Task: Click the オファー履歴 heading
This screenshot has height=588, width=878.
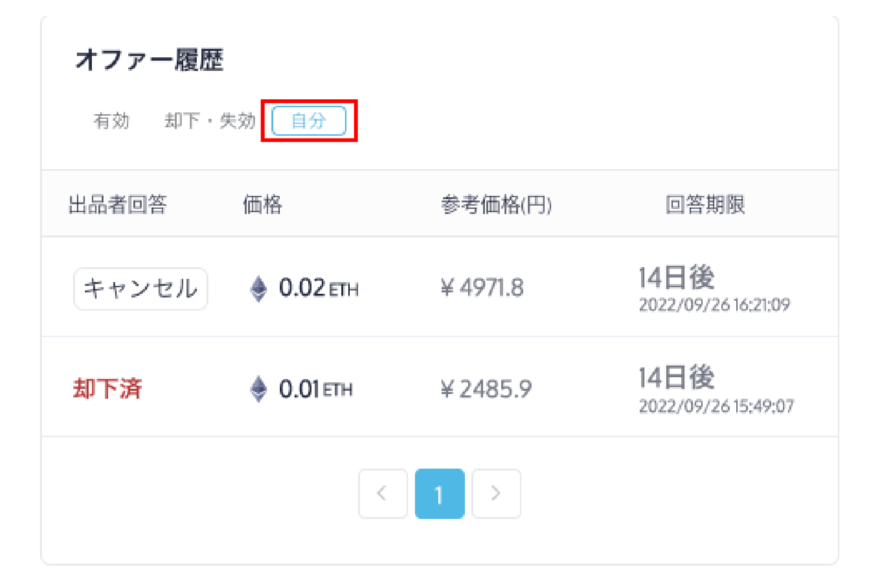Action: point(149,60)
